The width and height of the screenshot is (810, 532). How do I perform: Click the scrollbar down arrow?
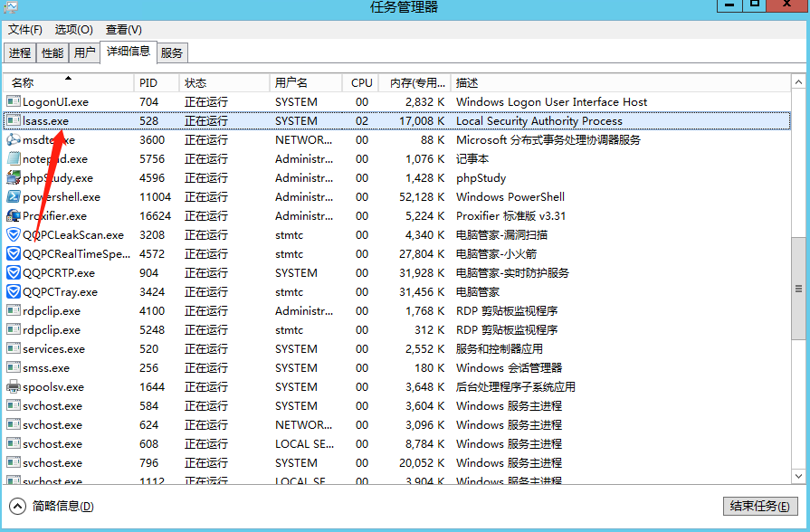[x=798, y=476]
